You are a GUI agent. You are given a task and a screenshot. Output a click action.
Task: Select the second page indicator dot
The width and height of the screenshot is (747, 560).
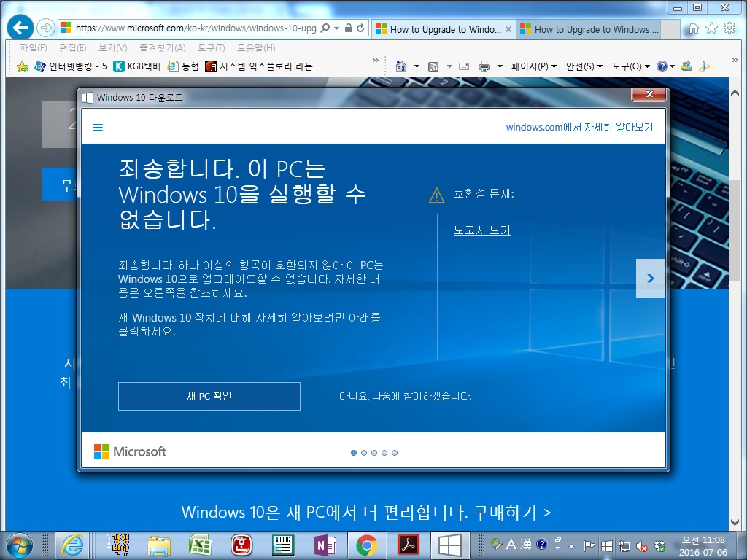tap(364, 453)
